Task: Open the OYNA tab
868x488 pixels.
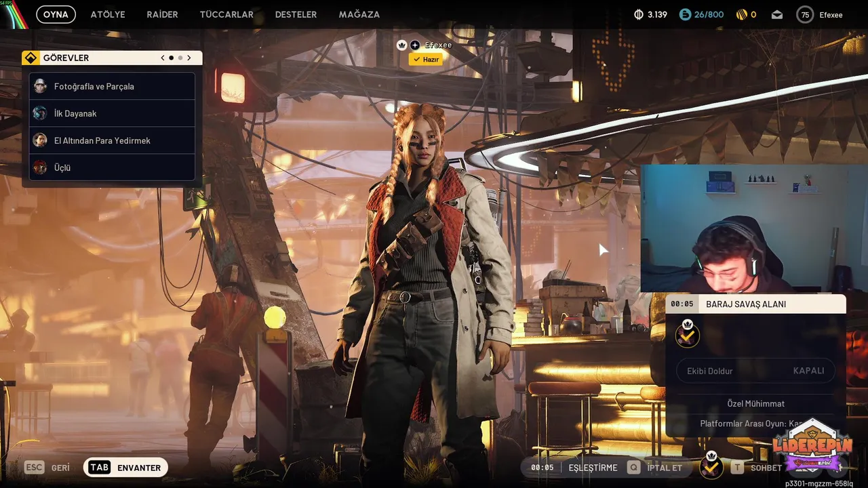Action: (56, 14)
